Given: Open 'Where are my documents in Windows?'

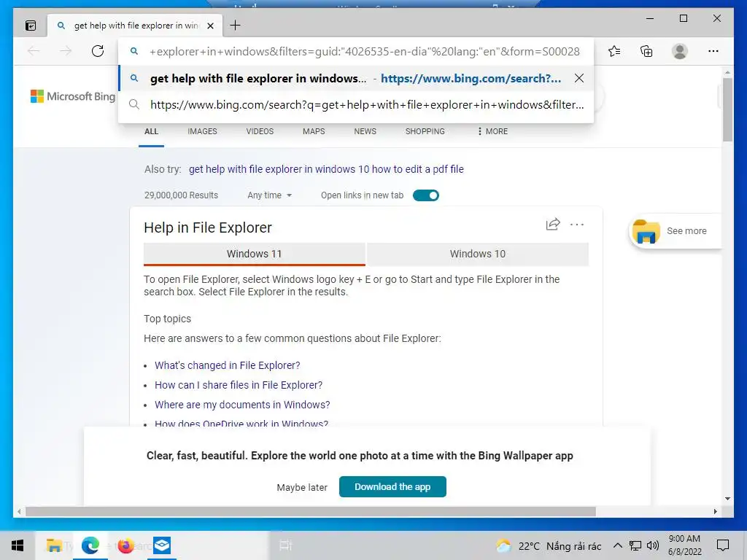Looking at the screenshot, I should (x=242, y=405).
